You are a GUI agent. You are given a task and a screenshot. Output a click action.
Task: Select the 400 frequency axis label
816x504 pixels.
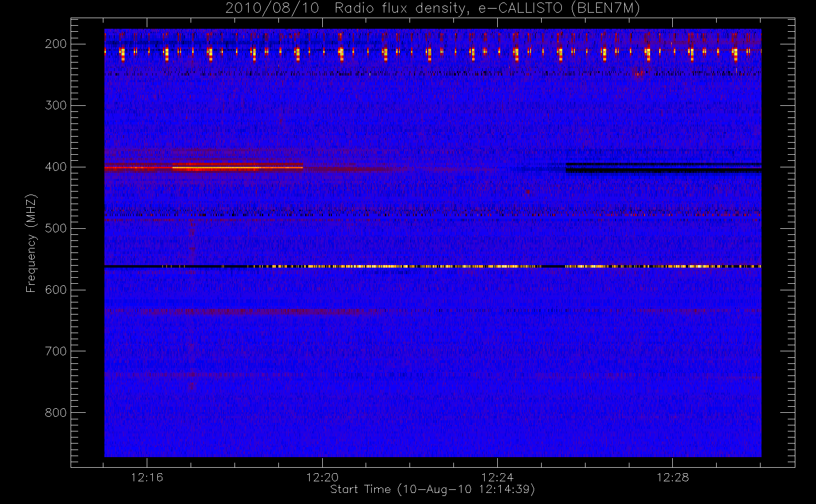pyautogui.click(x=56, y=167)
